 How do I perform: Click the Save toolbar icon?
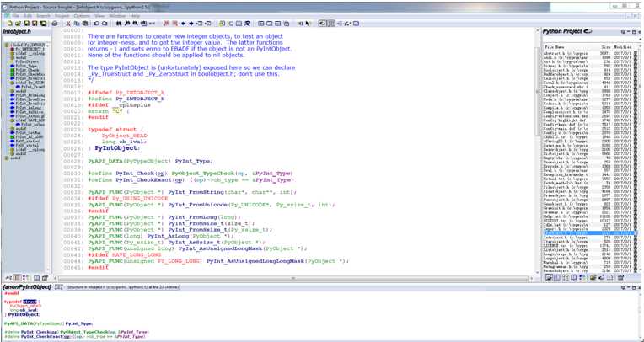[27, 24]
